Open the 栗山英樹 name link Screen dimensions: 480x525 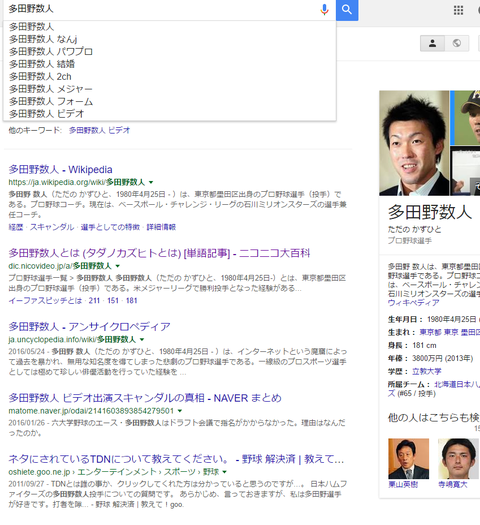pos(403,484)
